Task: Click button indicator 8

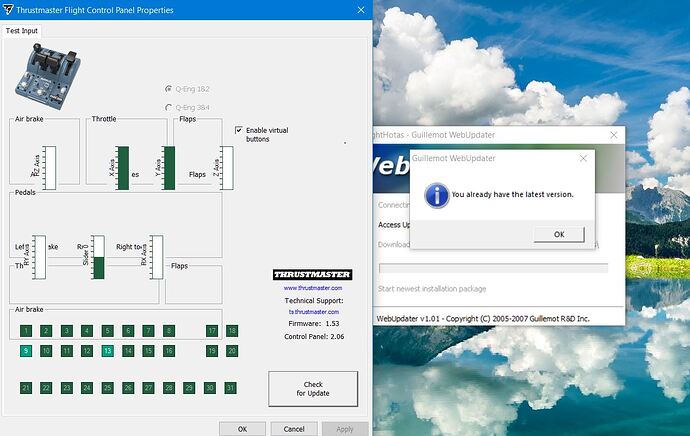Action: [x=169, y=331]
